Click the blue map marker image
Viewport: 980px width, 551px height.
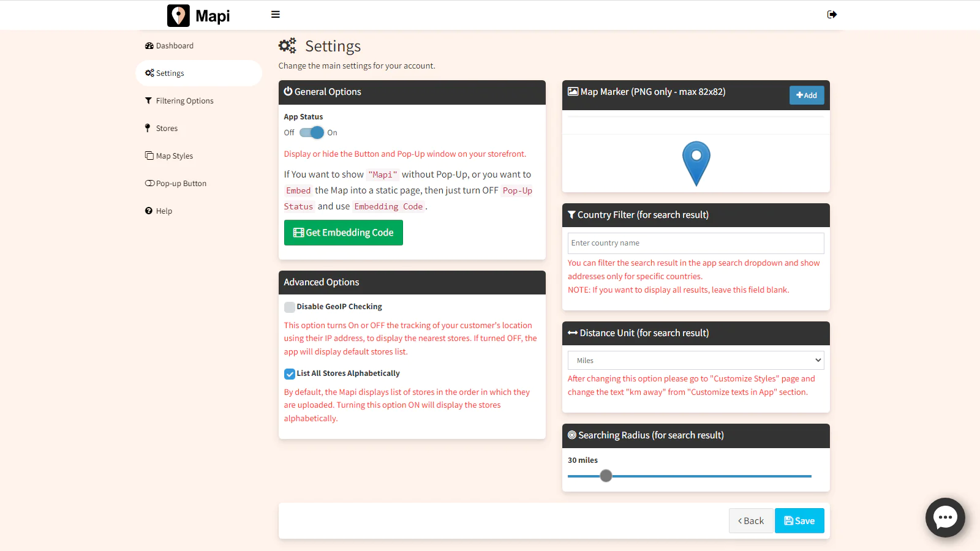pos(696,163)
